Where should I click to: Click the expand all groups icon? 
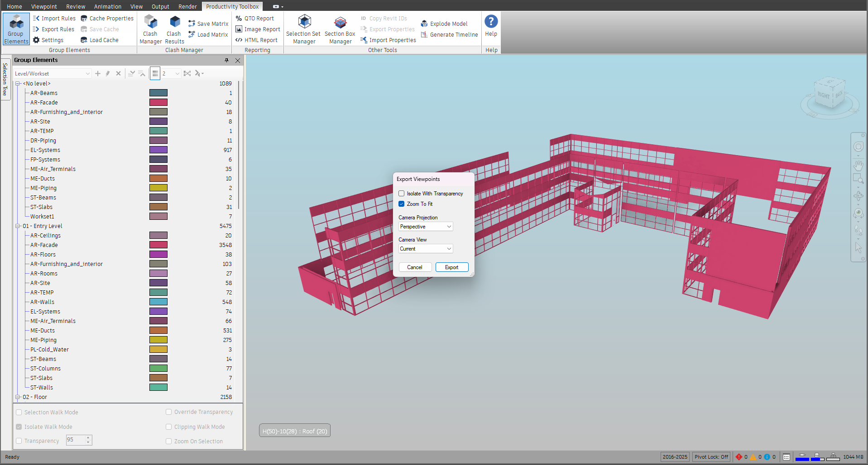tap(131, 73)
